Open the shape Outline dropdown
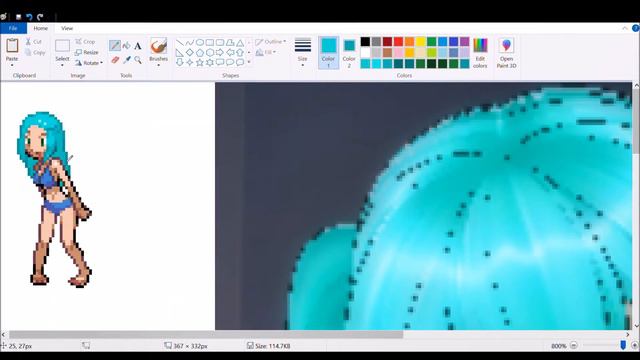The width and height of the screenshot is (640, 360). [x=271, y=42]
